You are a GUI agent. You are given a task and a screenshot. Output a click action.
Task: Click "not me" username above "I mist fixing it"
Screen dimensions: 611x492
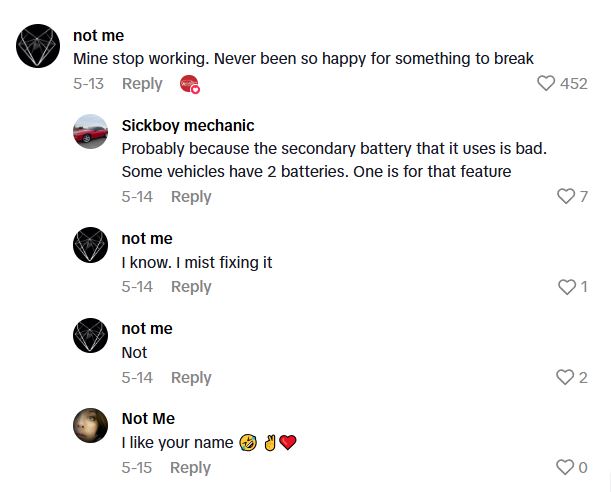147,238
